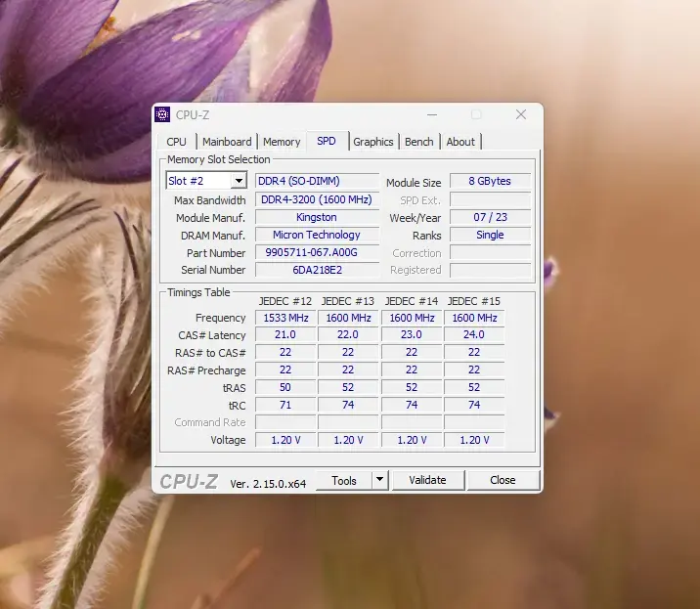Screen dimensions: 700x609
Task: Open the About tab
Action: (x=460, y=142)
